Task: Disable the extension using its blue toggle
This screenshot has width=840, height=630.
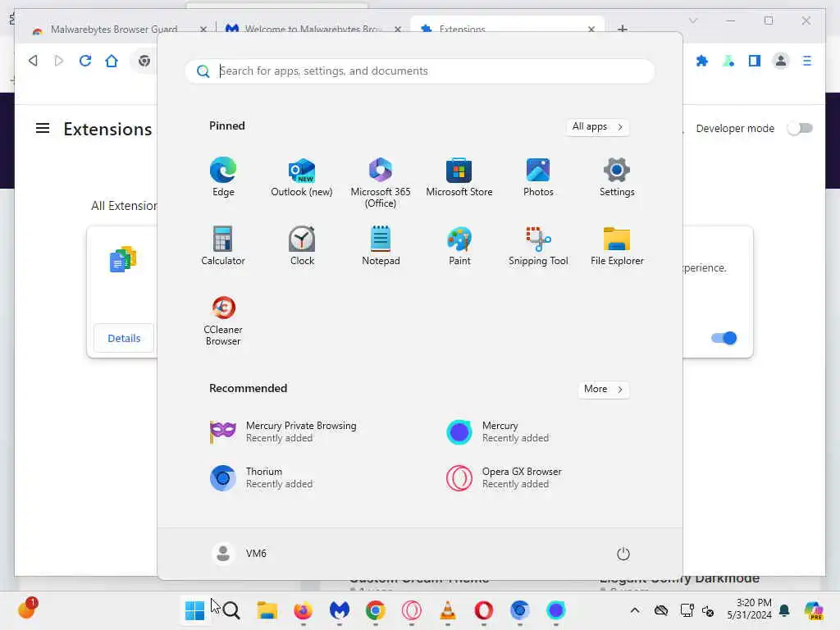Action: point(724,338)
